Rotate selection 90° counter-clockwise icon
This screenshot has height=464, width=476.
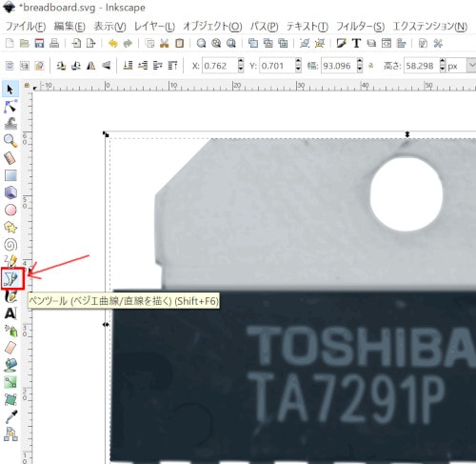coord(61,66)
